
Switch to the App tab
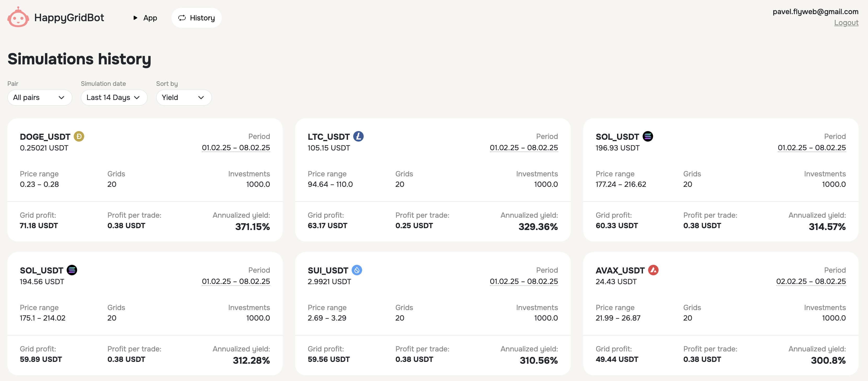click(150, 18)
